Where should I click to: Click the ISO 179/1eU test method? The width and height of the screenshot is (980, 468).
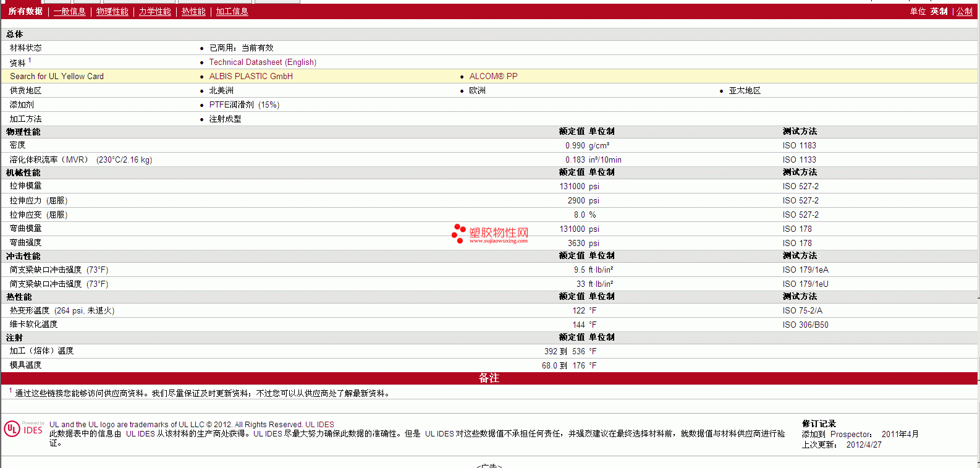click(x=805, y=284)
